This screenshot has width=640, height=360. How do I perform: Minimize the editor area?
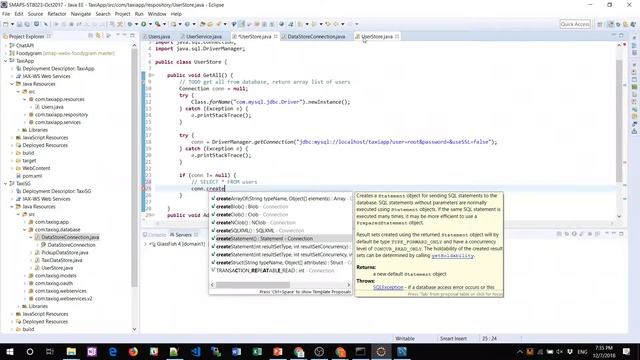click(x=613, y=36)
